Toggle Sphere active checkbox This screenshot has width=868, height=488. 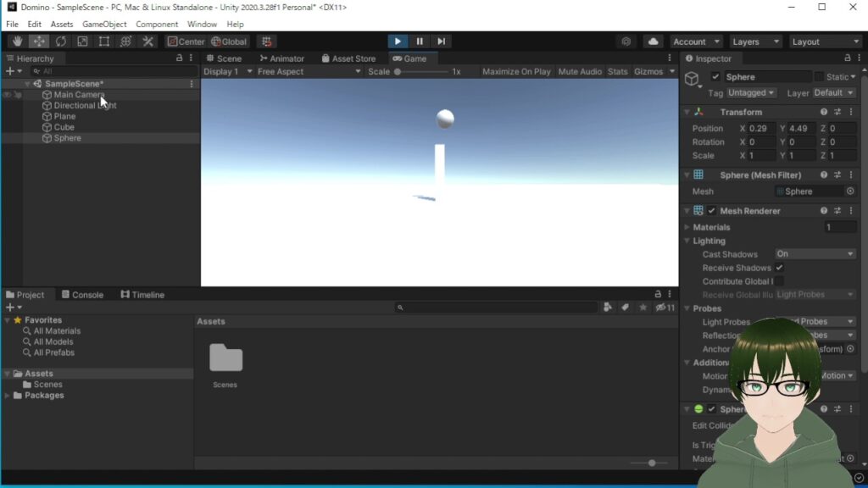click(x=715, y=77)
